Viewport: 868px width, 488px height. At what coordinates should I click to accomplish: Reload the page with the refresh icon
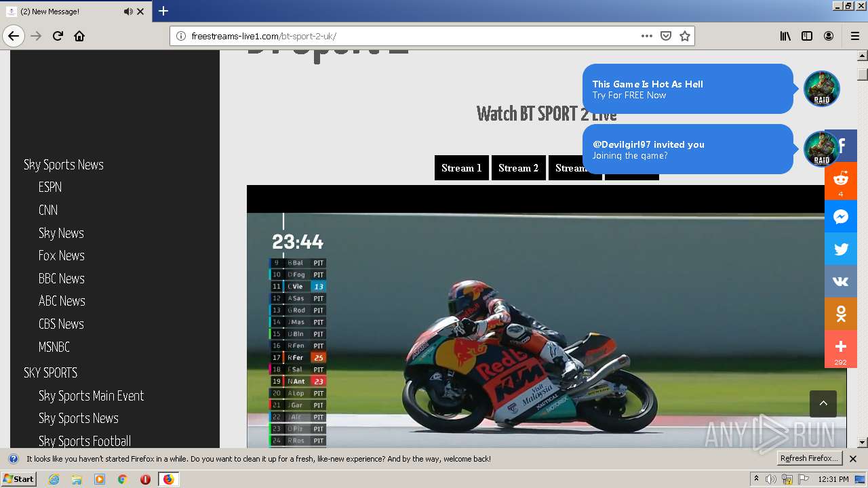pyautogui.click(x=58, y=36)
